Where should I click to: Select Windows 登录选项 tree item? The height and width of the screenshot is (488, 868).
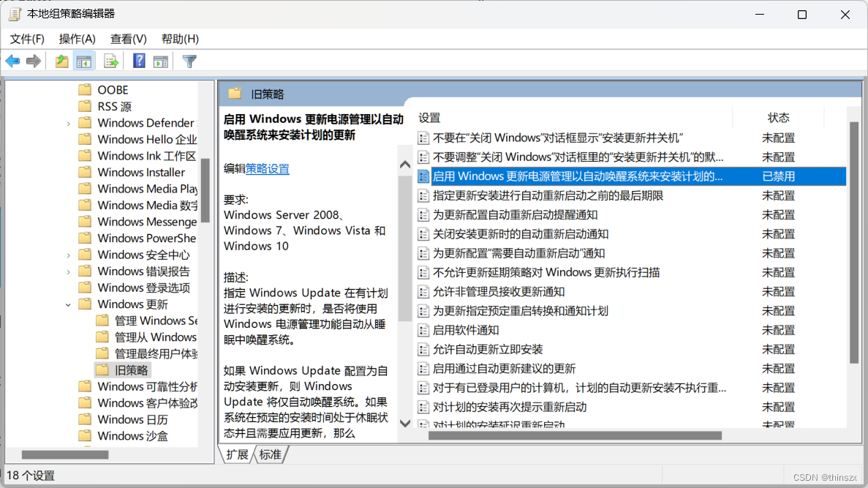point(143,288)
